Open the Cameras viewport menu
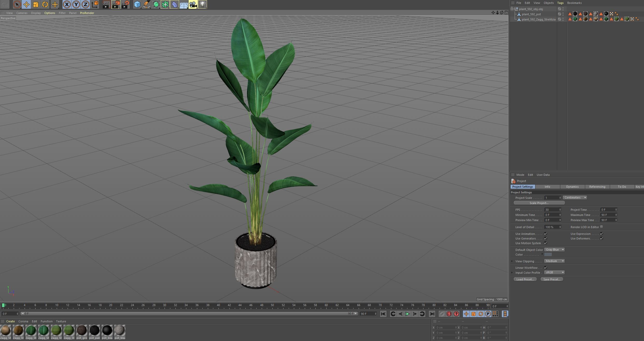The image size is (644, 341). 22,13
